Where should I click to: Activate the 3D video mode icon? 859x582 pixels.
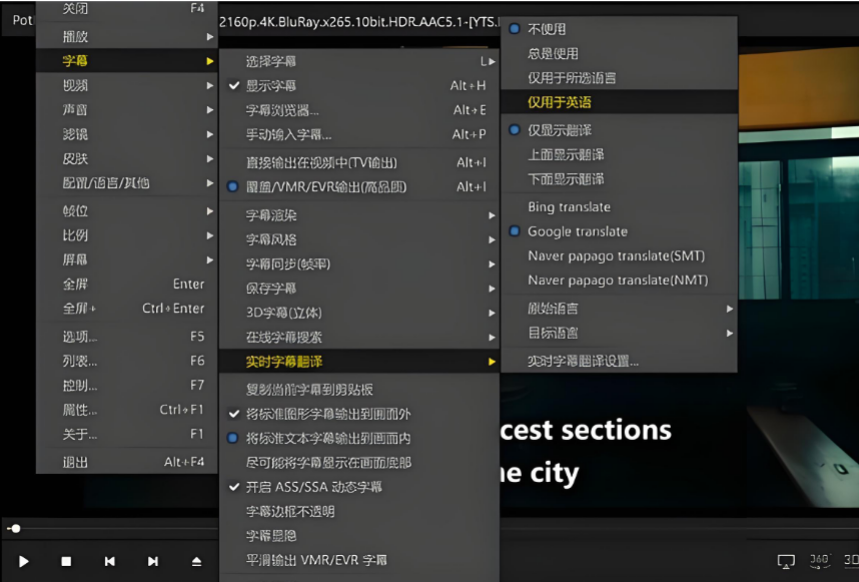coord(849,561)
